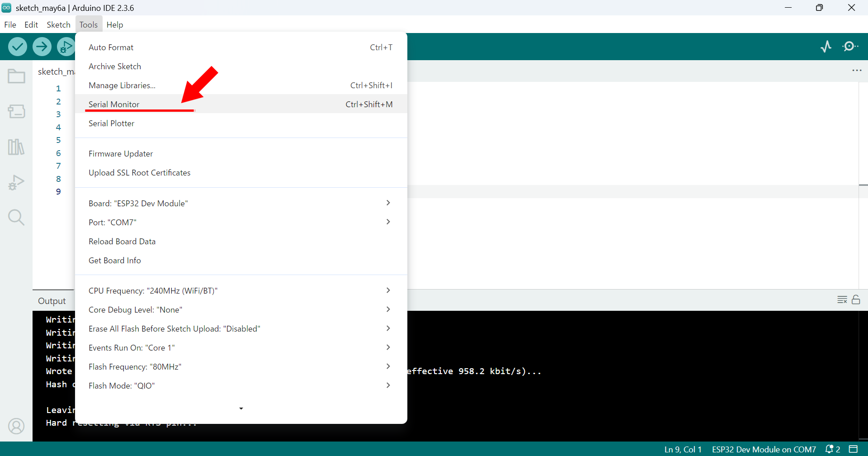Choose Manage Libraries from Tools menu

click(x=241, y=85)
